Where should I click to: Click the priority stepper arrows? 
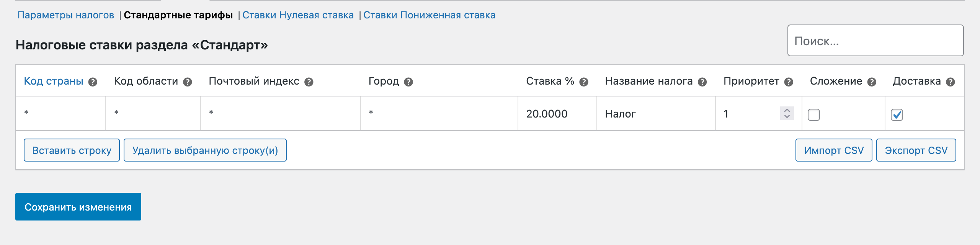[787, 113]
